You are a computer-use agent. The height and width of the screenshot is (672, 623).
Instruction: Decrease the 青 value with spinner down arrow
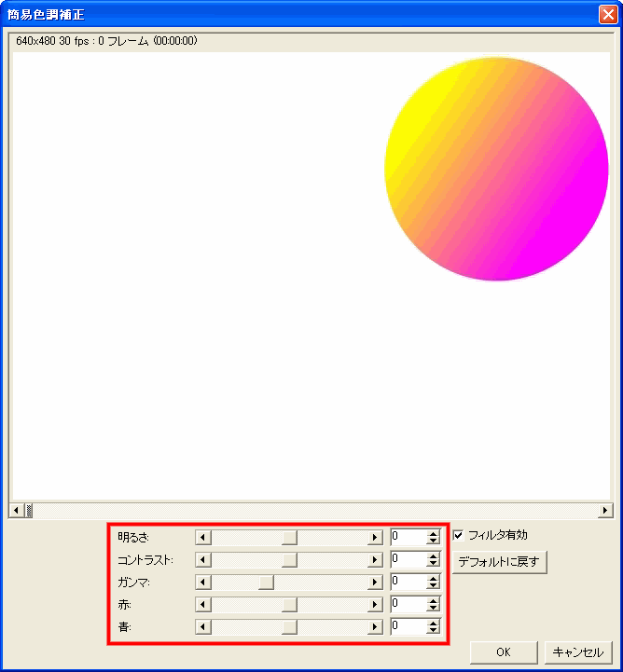click(x=433, y=630)
